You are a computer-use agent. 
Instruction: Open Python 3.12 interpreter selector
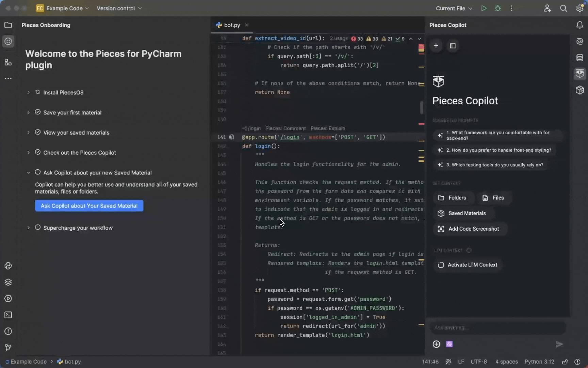coord(539,362)
